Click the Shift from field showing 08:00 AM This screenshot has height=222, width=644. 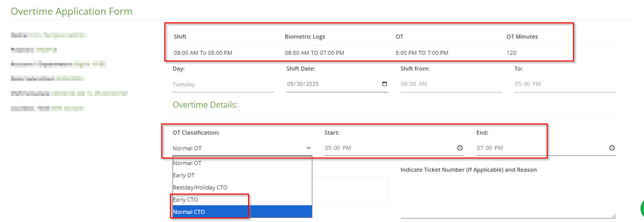pyautogui.click(x=450, y=85)
